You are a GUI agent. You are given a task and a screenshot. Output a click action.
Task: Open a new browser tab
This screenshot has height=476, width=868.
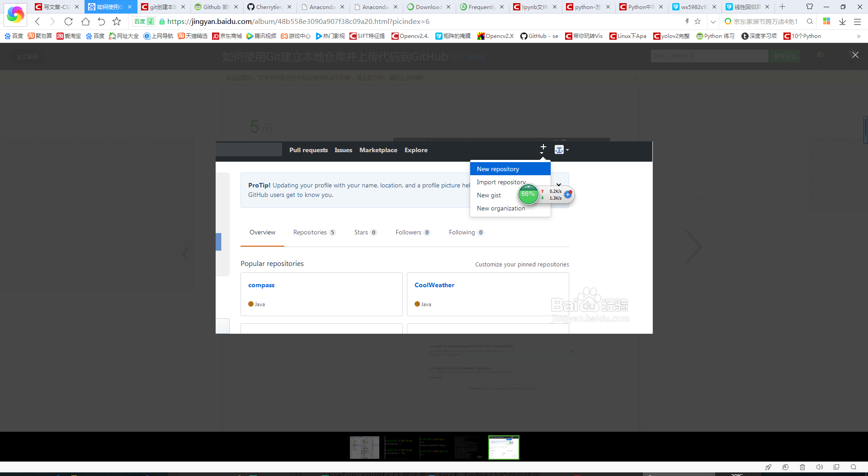pyautogui.click(x=782, y=7)
